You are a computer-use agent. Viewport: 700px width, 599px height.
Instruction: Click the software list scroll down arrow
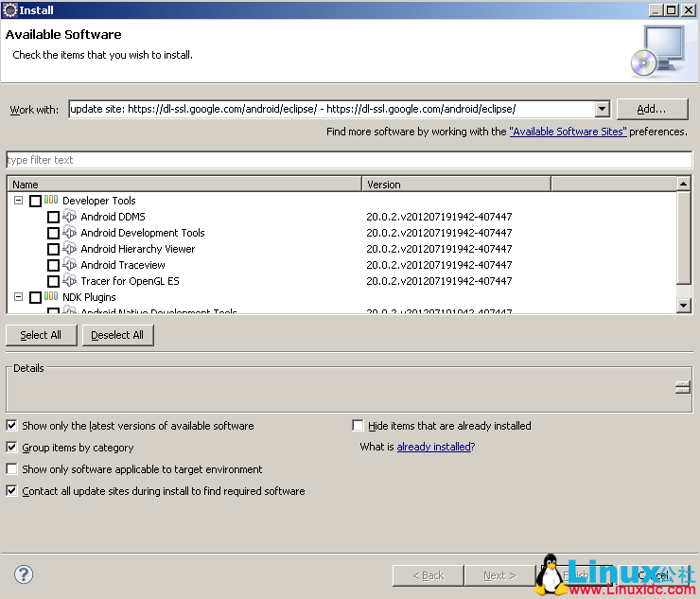point(684,306)
